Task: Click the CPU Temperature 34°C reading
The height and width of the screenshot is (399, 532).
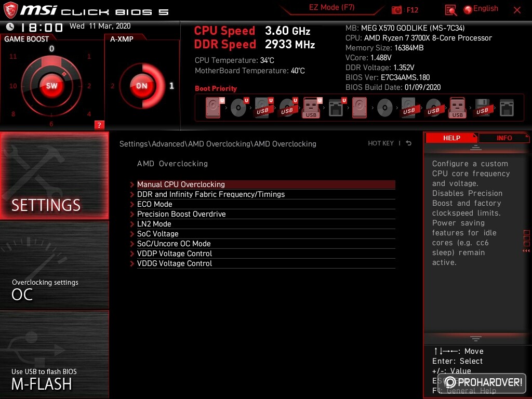Action: coord(234,60)
